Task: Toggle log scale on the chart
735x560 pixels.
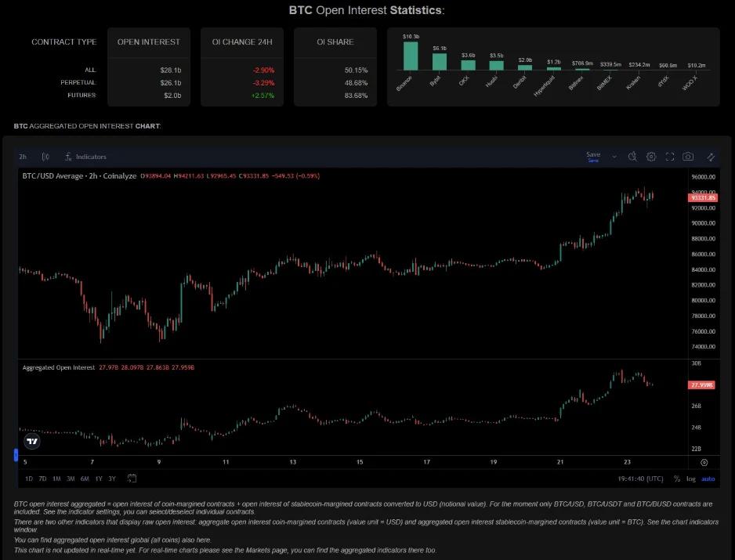Action: 690,479
